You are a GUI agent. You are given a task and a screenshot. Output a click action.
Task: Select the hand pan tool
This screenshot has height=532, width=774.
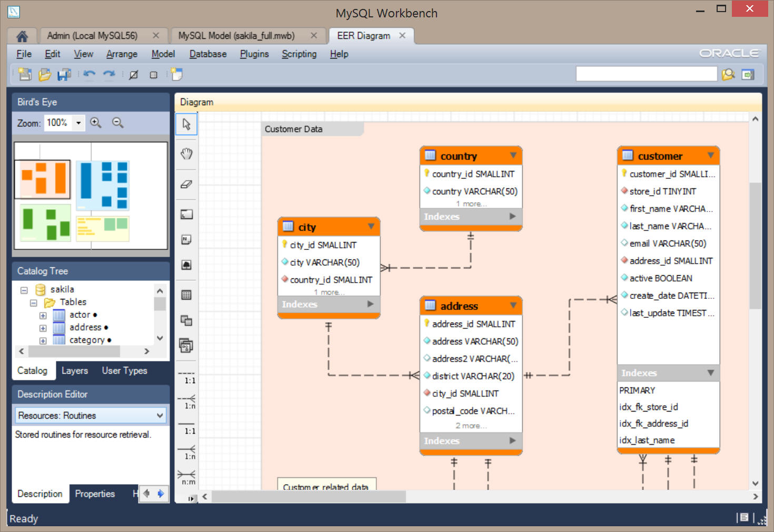click(x=186, y=154)
